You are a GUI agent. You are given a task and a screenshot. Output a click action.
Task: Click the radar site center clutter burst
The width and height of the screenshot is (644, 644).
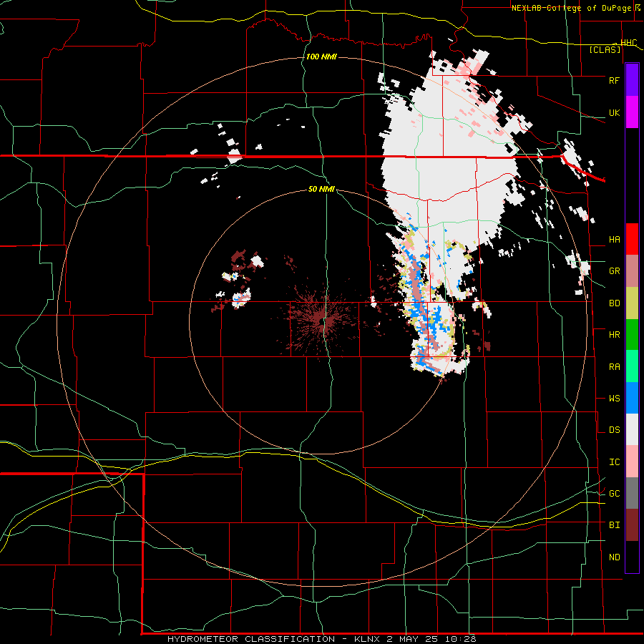point(321,321)
